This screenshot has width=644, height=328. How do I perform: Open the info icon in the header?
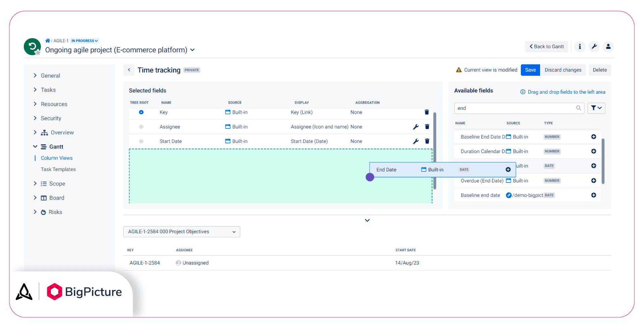tap(580, 47)
